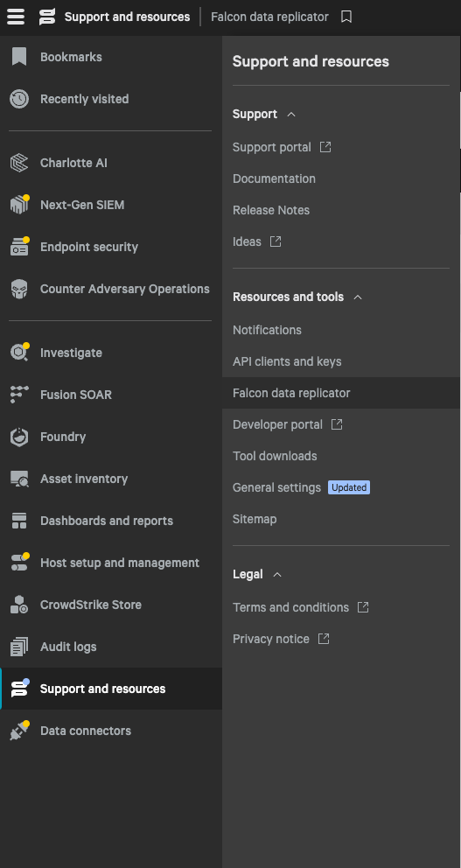Click the Investigate magnifier icon
The image size is (461, 868).
[19, 353]
